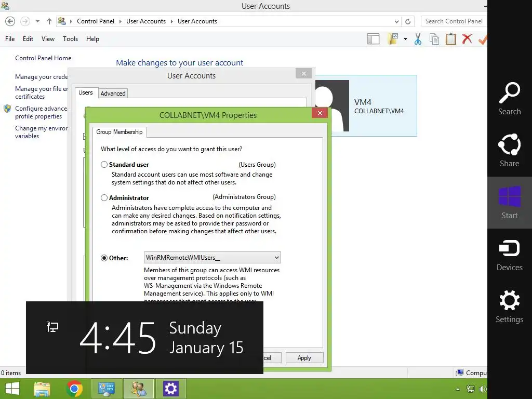Refresh the Control Panel address bar
Image resolution: width=532 pixels, height=399 pixels.
point(408,21)
